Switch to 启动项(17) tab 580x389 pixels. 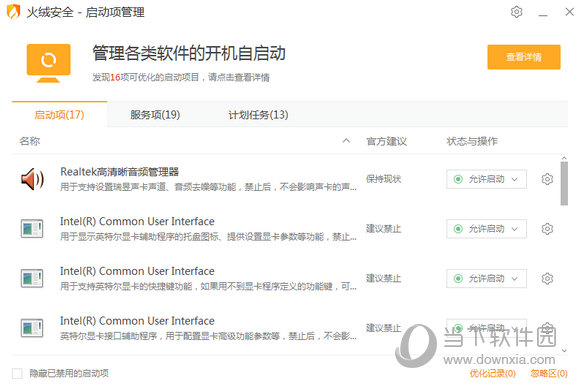click(x=60, y=115)
